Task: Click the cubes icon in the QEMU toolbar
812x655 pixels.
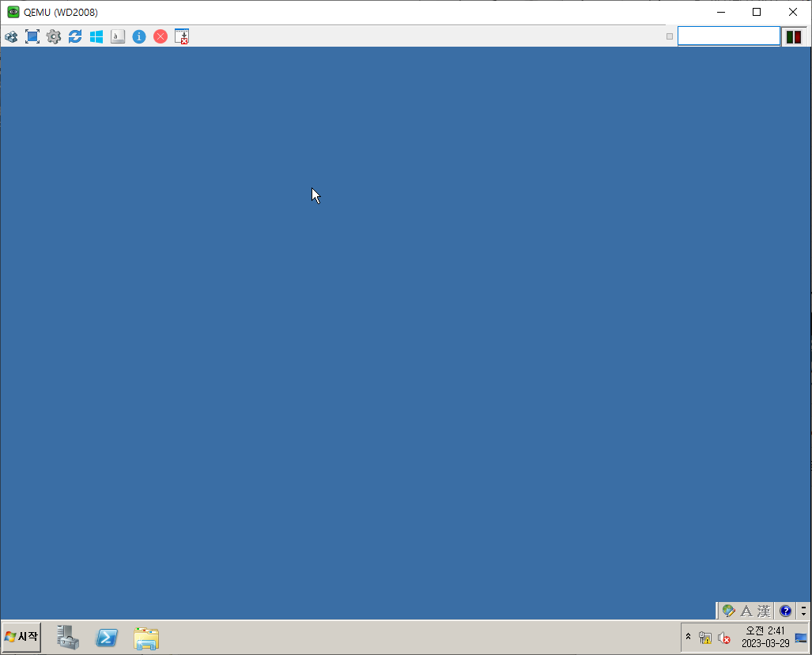Action: click(11, 37)
